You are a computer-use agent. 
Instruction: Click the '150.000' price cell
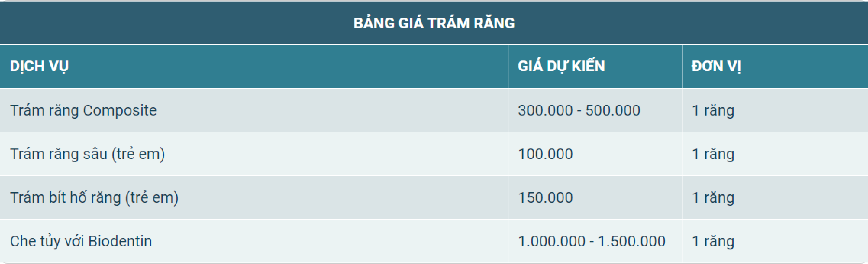545,197
